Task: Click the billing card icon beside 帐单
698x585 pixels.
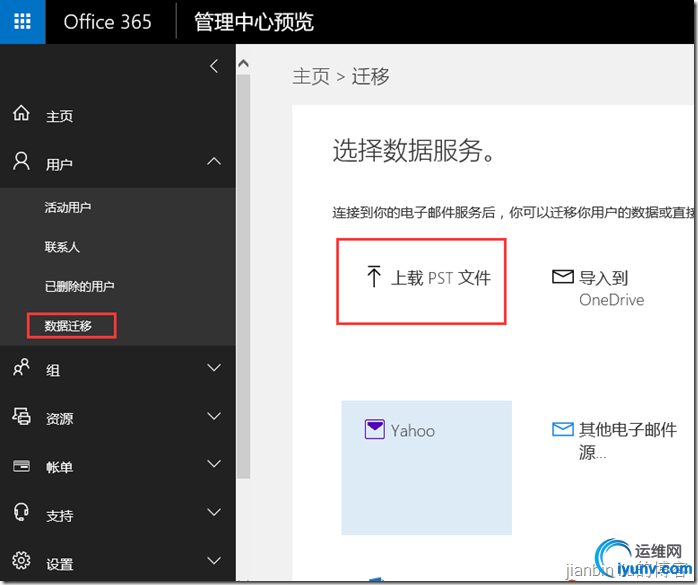Action: [x=21, y=466]
